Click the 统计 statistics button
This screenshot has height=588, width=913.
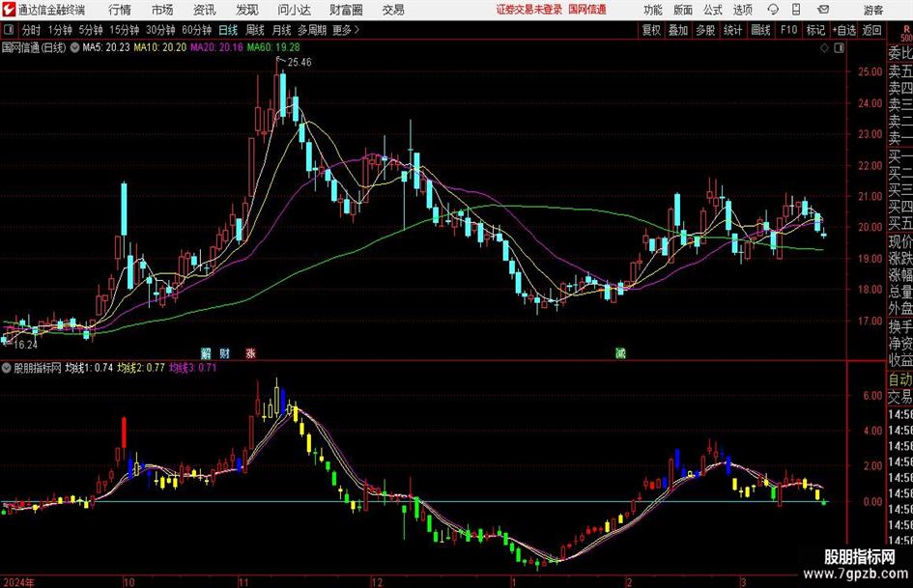click(x=732, y=30)
